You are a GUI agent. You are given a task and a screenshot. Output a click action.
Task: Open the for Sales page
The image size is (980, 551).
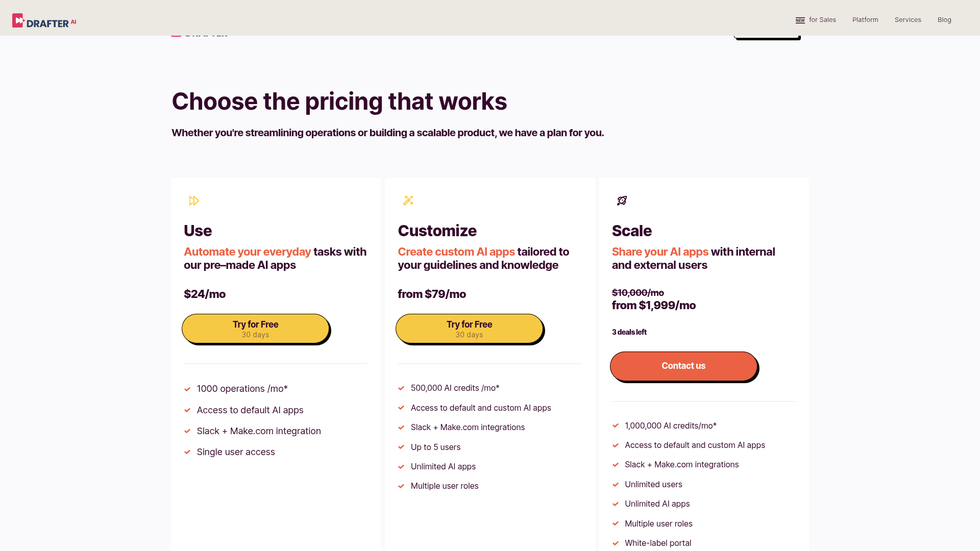822,20
